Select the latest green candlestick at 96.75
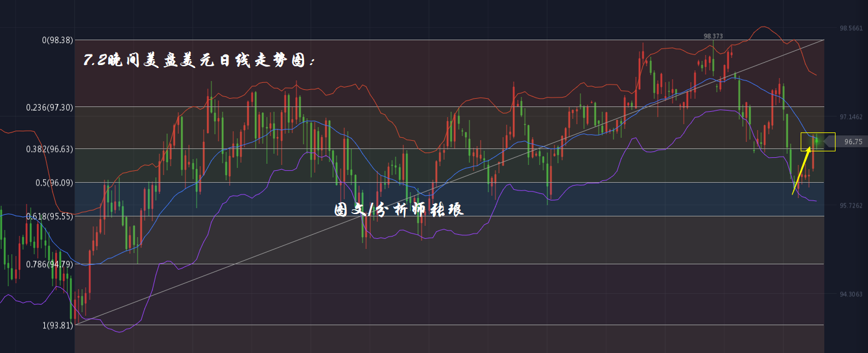The height and width of the screenshot is (353, 868). [x=818, y=141]
